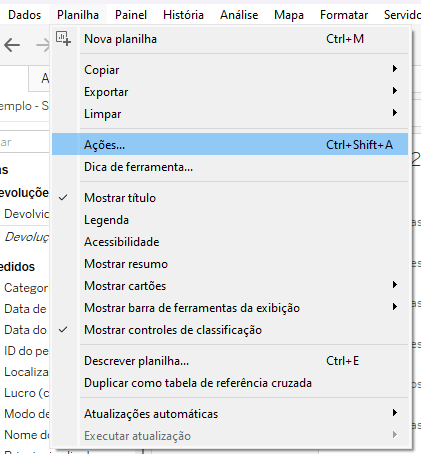
Task: Click the new worksheet icon beside Nova planilha
Action: (63, 38)
